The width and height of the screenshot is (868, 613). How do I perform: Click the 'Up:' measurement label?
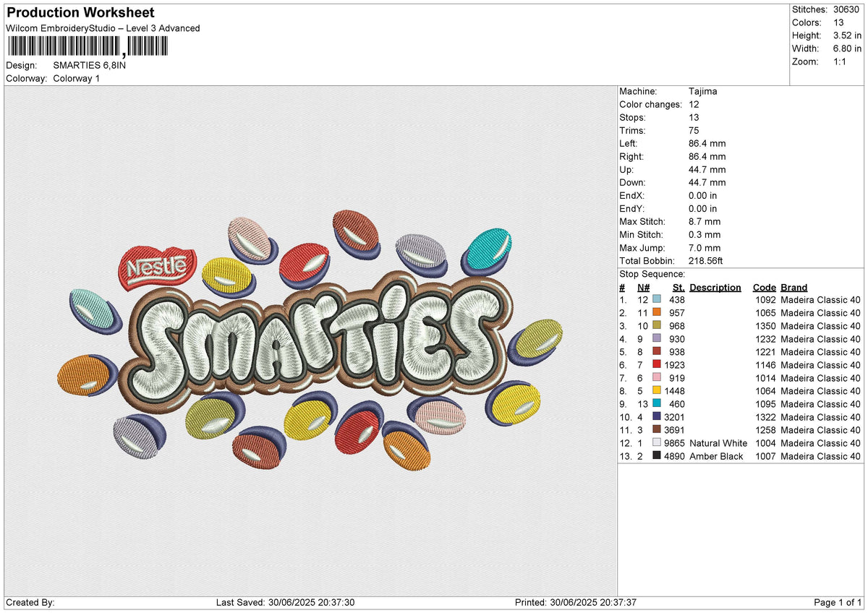(626, 170)
